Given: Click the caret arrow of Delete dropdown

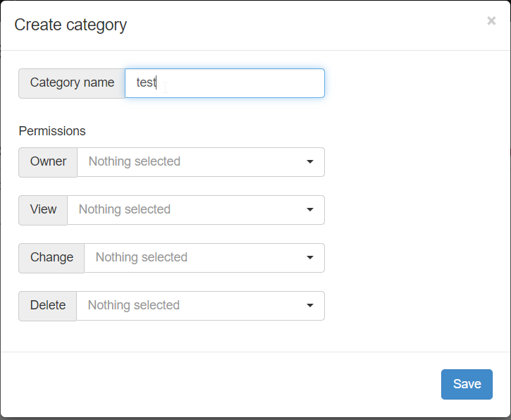Looking at the screenshot, I should pyautogui.click(x=310, y=306).
